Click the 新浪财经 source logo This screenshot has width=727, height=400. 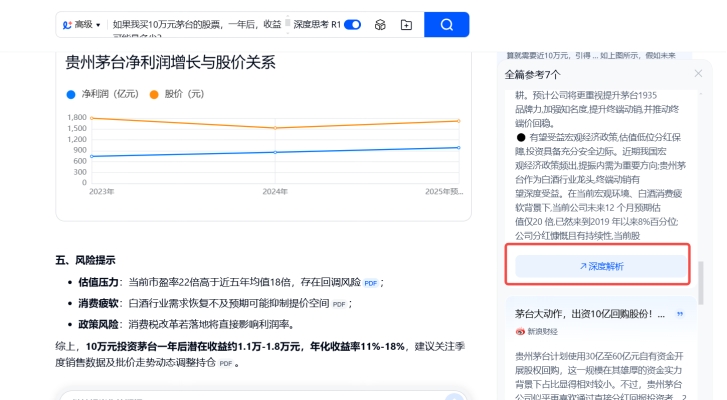click(521, 331)
